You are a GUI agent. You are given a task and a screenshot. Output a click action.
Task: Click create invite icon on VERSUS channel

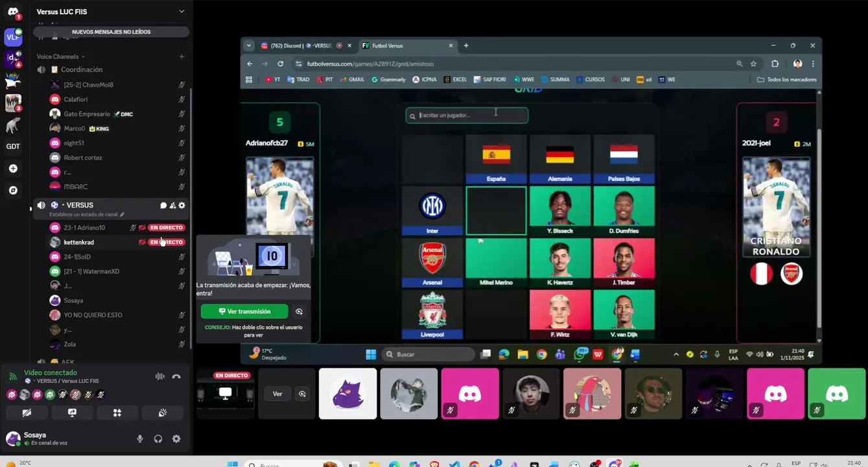(172, 205)
